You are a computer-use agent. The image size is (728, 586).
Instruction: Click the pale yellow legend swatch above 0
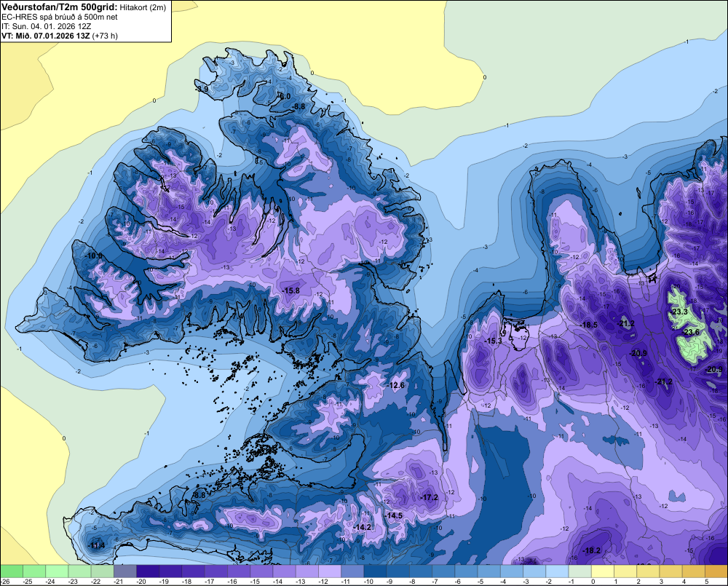(603, 571)
